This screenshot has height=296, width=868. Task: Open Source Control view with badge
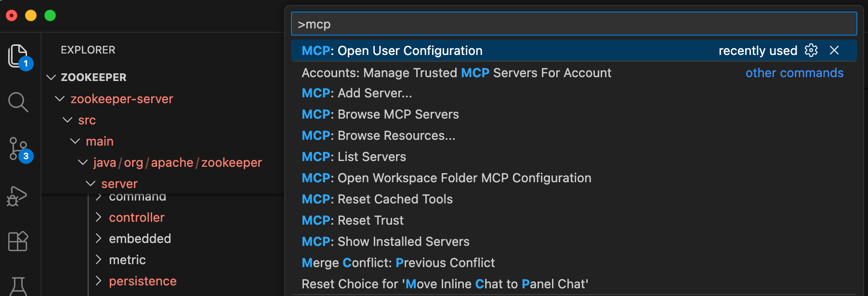(x=18, y=149)
